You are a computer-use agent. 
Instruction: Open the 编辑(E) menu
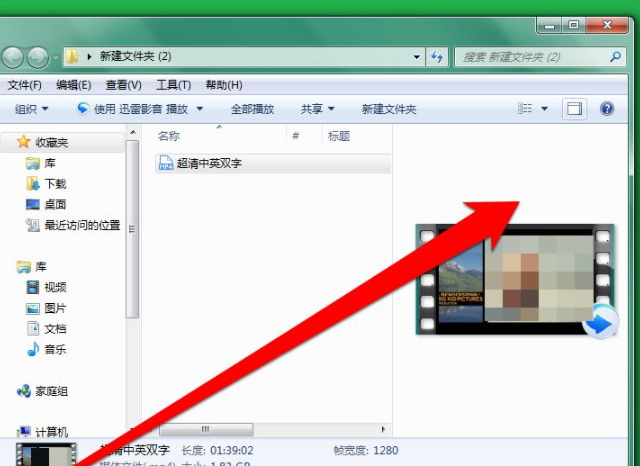[x=73, y=85]
